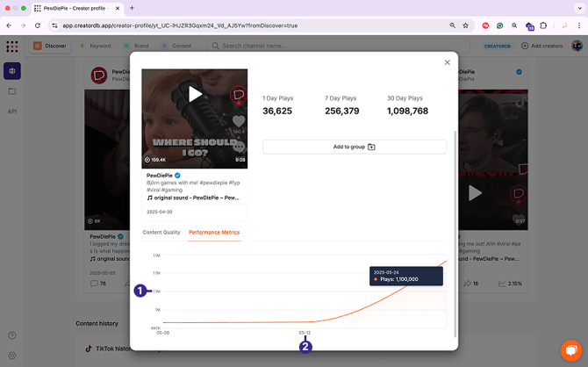Click the zoom magnifier icon in address bar
This screenshot has width=588, height=367.
(453, 25)
